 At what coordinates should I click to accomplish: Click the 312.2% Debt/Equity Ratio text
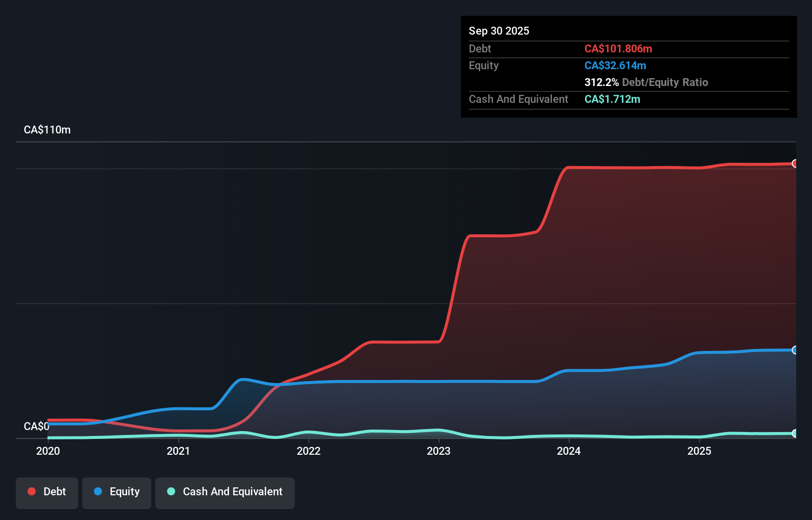646,82
